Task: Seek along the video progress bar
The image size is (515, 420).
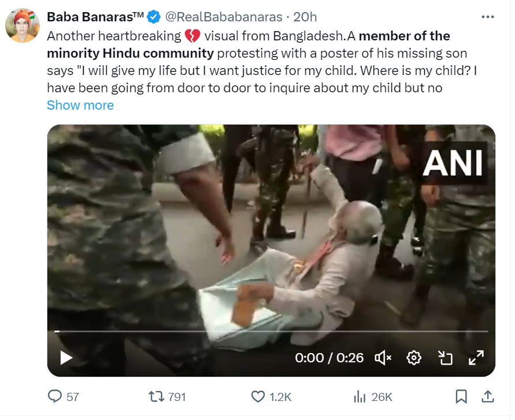Action: [x=271, y=331]
